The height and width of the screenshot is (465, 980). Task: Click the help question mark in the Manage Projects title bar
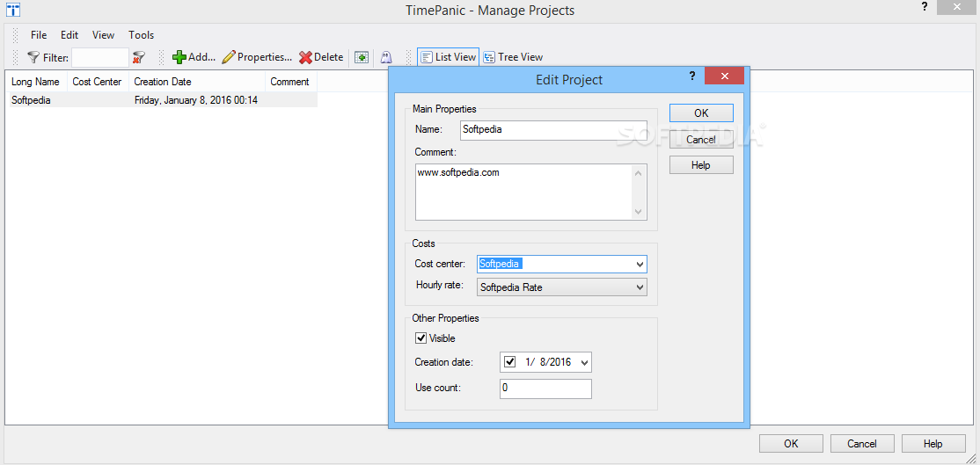coord(925,7)
